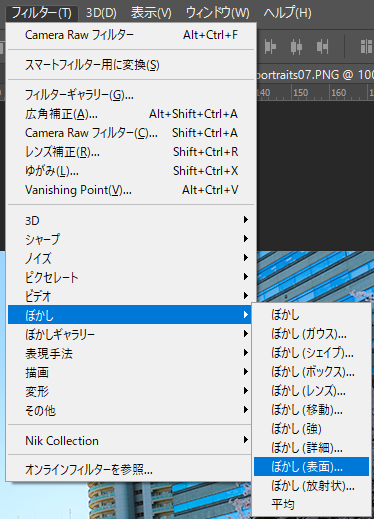This screenshot has width=374, height=519.
Task: Apply Camera Raw フィルター with Alt+Ctrl+F shortcut
Action: 131,35
